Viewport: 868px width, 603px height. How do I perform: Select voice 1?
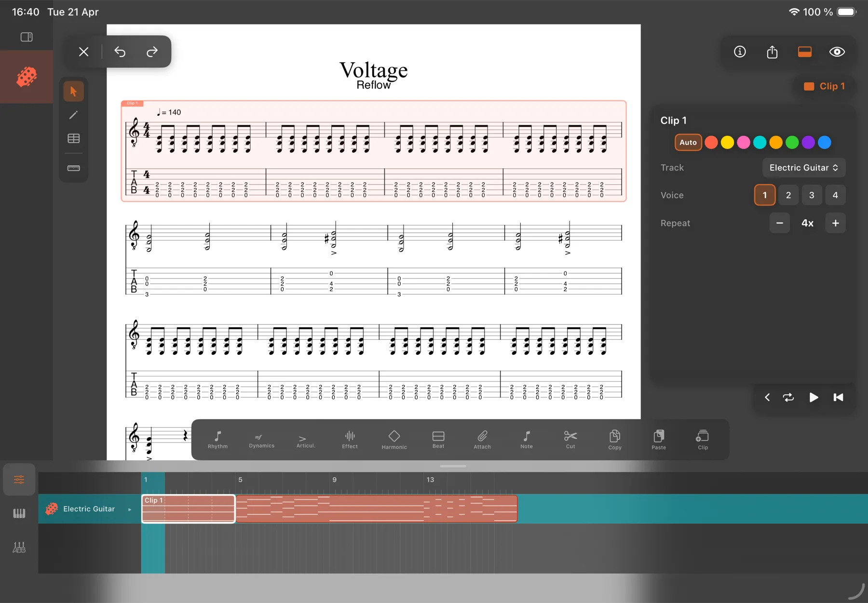765,195
